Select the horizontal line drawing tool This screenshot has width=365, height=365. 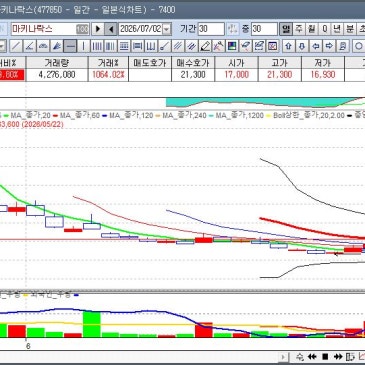coord(70,46)
